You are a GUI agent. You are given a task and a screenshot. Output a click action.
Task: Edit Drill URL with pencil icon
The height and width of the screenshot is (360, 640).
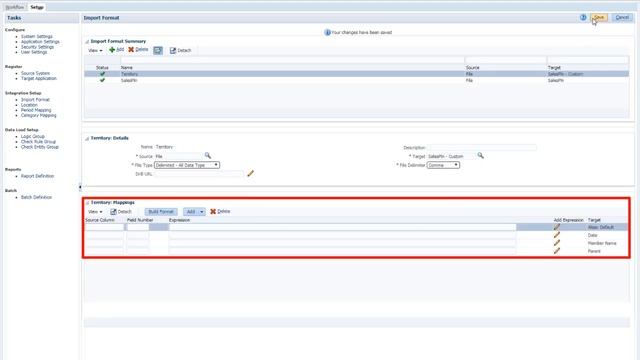tap(250, 173)
